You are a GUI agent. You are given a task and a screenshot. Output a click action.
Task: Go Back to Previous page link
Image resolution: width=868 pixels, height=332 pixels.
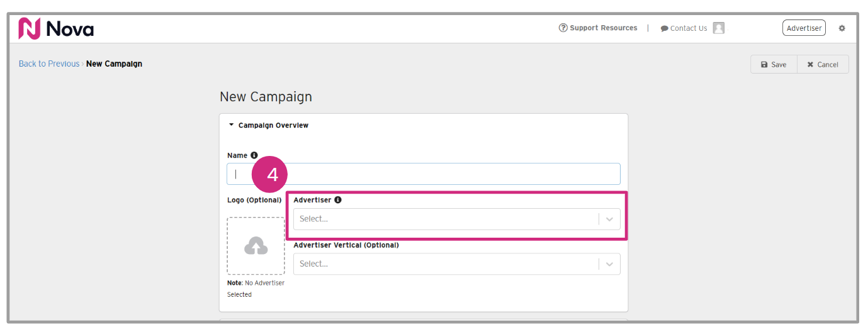pyautogui.click(x=49, y=64)
